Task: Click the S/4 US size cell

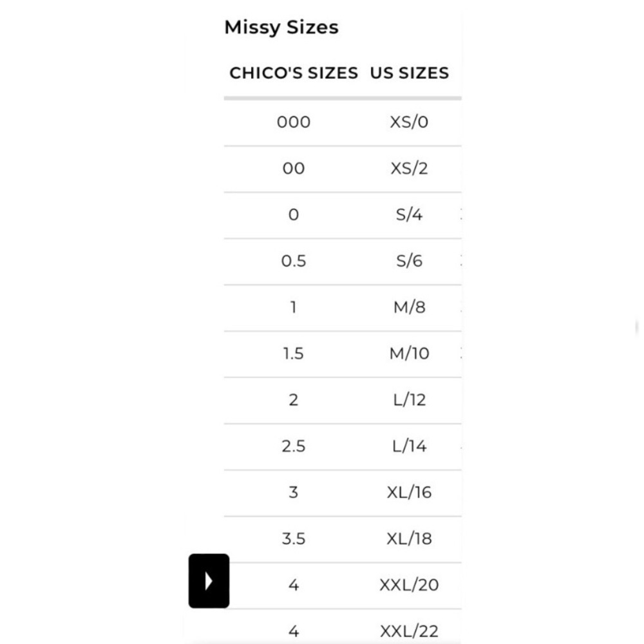Action: click(409, 215)
